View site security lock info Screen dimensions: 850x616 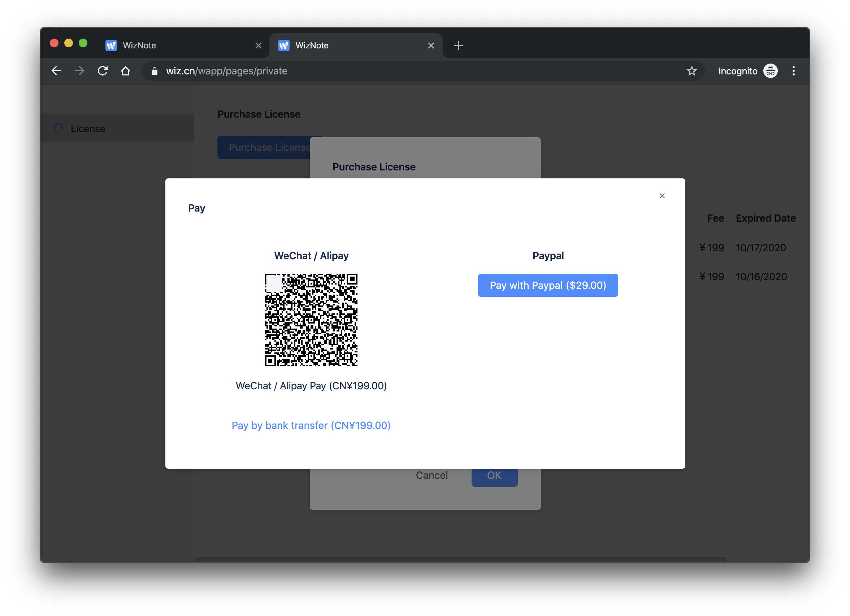pos(154,71)
